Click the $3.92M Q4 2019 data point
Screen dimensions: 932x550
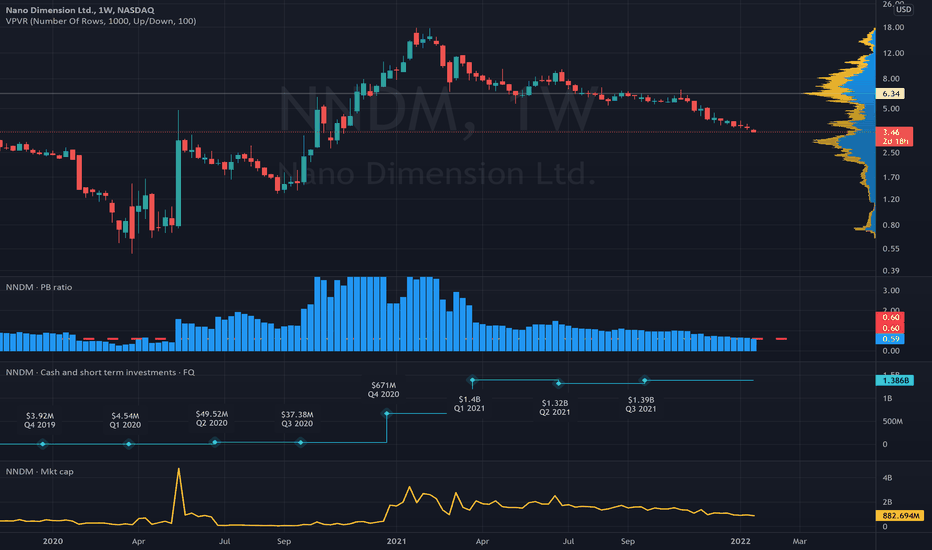[42, 444]
